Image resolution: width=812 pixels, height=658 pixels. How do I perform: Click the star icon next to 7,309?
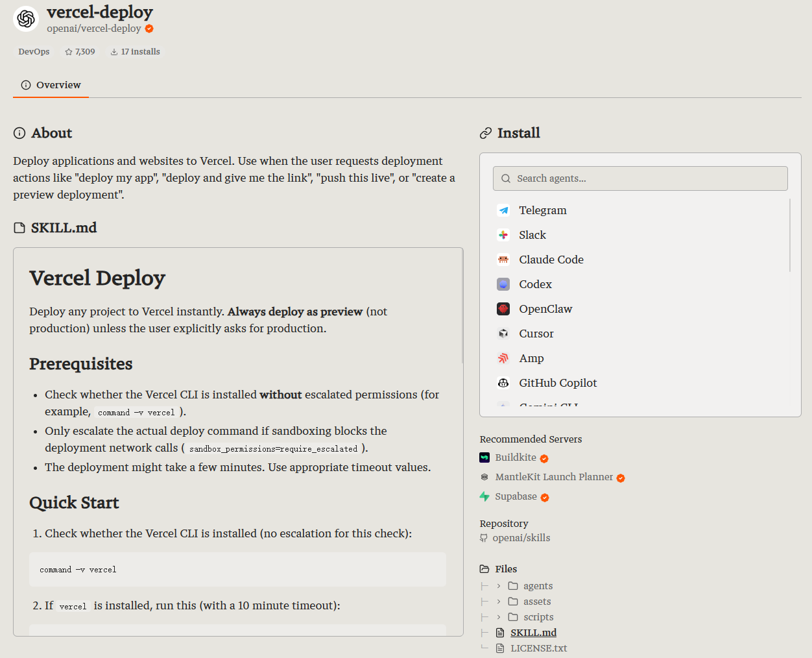[x=69, y=52]
